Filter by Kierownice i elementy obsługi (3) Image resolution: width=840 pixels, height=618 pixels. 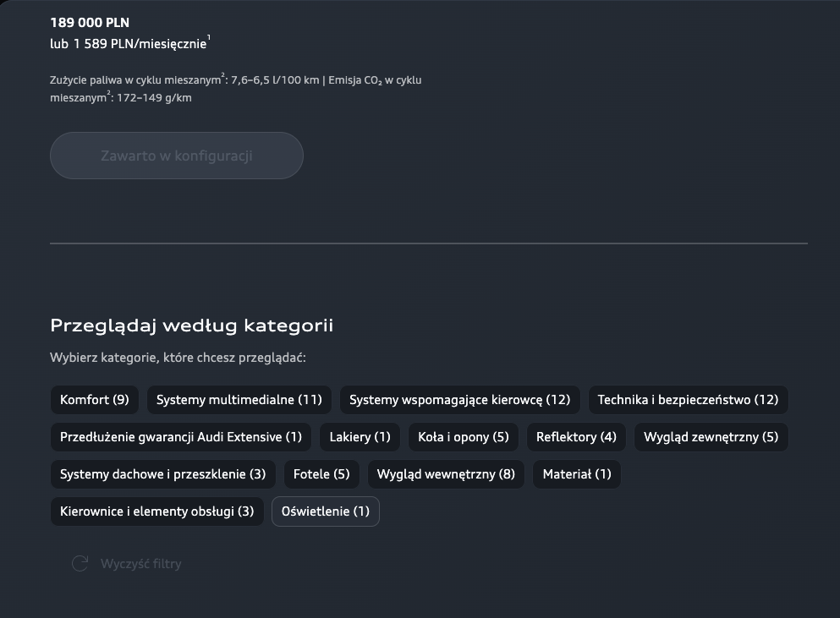pyautogui.click(x=156, y=511)
